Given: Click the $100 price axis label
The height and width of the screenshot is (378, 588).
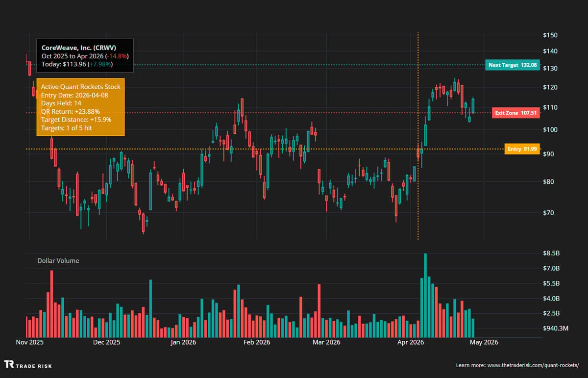Looking at the screenshot, I should [x=550, y=129].
